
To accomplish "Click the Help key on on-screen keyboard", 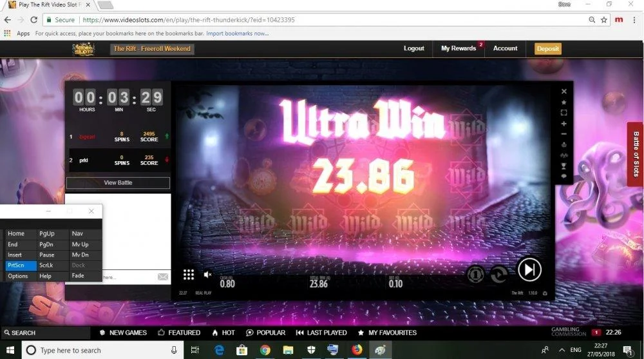I will coord(53,276).
